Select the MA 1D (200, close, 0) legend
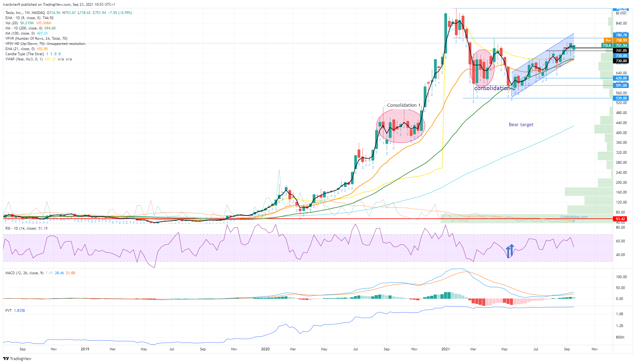This screenshot has height=364, width=636. 30,28
